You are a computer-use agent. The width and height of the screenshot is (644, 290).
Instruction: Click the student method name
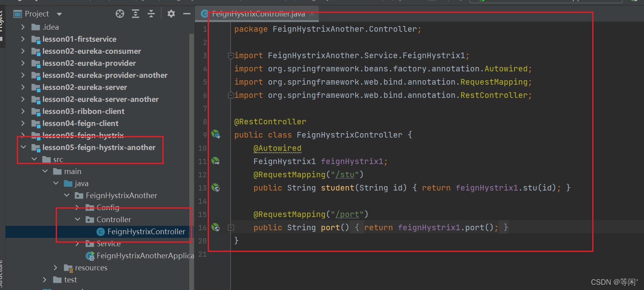pyautogui.click(x=338, y=188)
